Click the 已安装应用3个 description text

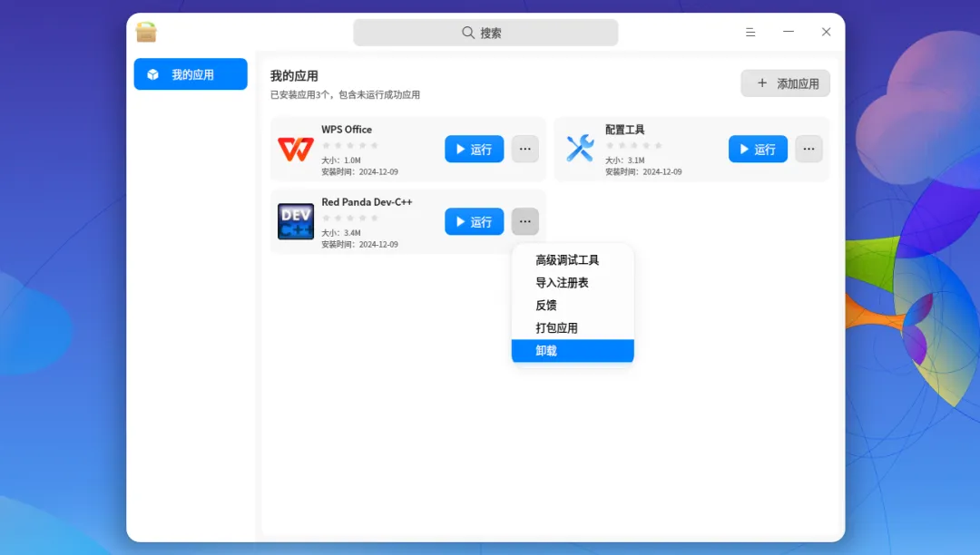(345, 95)
